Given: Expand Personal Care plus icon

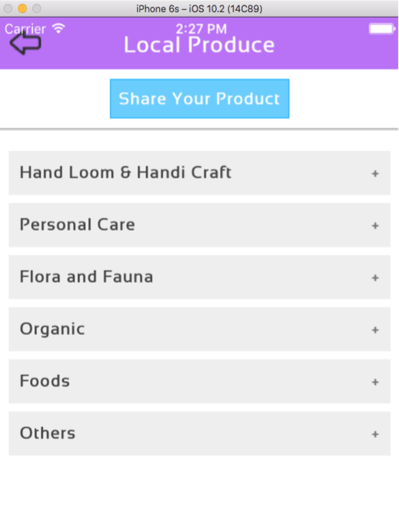Looking at the screenshot, I should coord(375,226).
